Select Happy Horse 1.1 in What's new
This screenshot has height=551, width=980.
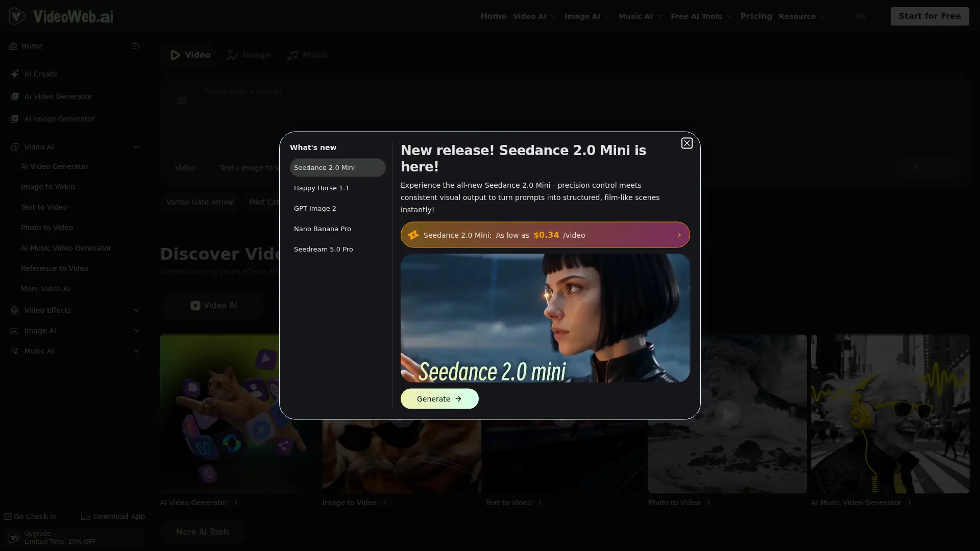[337, 188]
